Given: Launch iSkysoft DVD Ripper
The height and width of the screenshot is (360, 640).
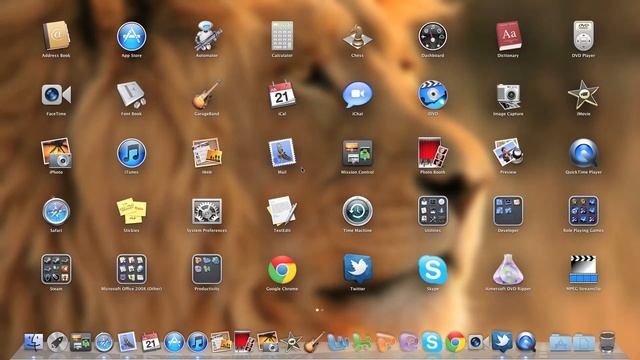Looking at the screenshot, I should (x=508, y=269).
